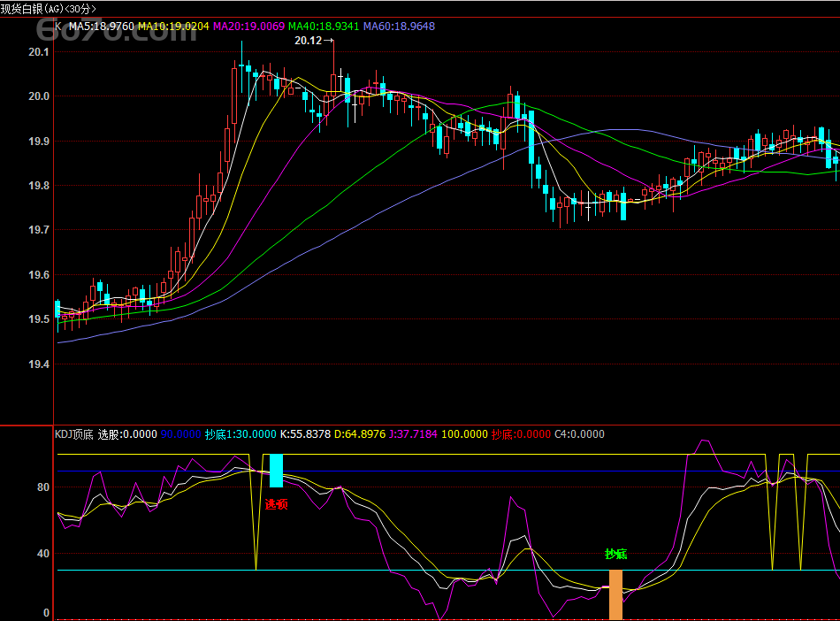Select the MA5 indicator label

pos(101,27)
